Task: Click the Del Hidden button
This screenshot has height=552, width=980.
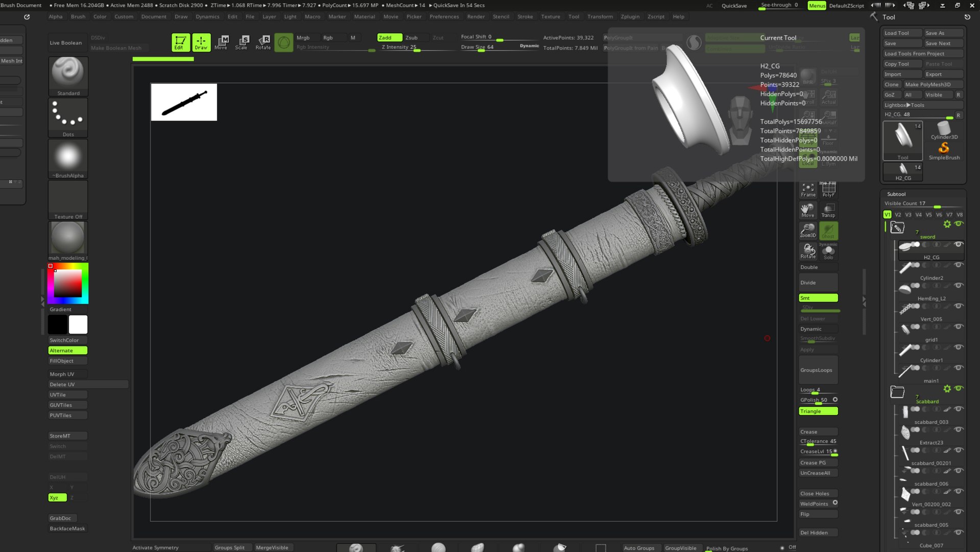Action: (x=818, y=533)
